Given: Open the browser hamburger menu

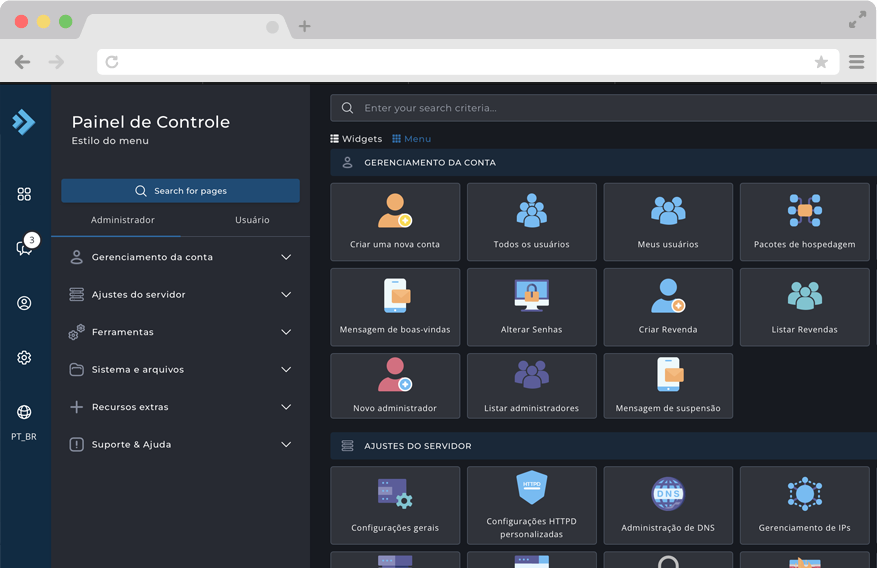Looking at the screenshot, I should pos(856,61).
